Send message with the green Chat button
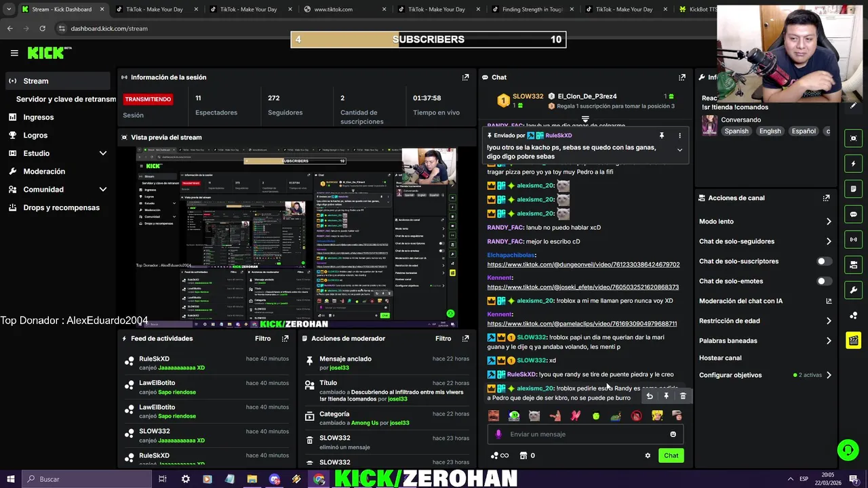Viewport: 868px width, 488px height. pyautogui.click(x=671, y=455)
